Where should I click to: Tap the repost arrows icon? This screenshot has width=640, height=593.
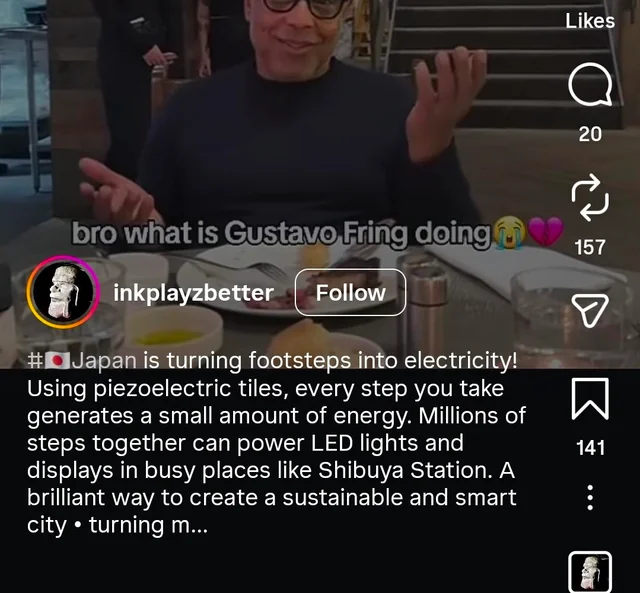[590, 198]
